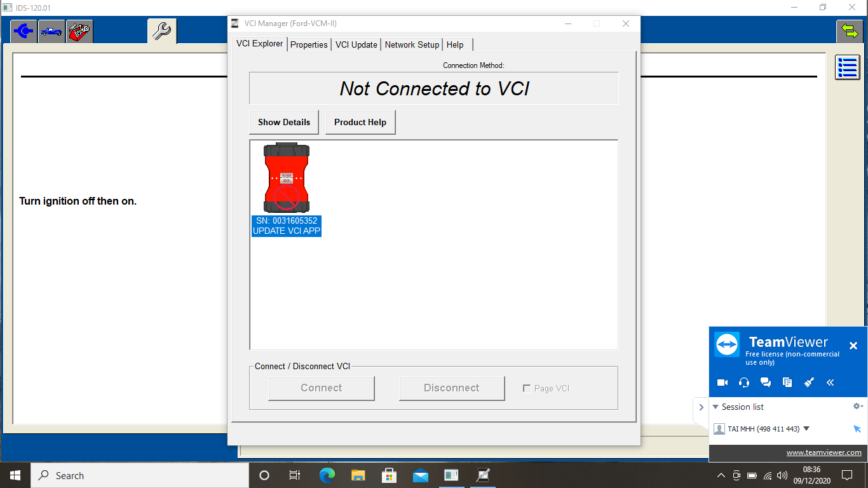Open the Action Center notification icon
The width and height of the screenshot is (868, 488).
coord(846,475)
